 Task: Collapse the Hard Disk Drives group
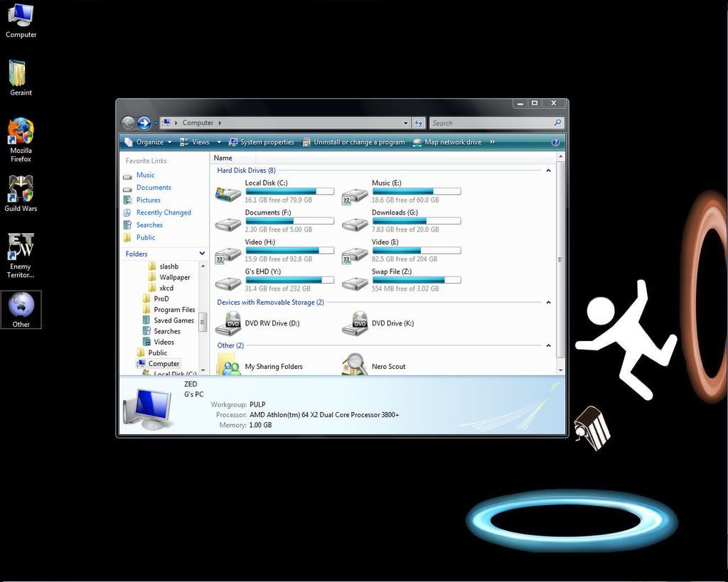coord(548,171)
